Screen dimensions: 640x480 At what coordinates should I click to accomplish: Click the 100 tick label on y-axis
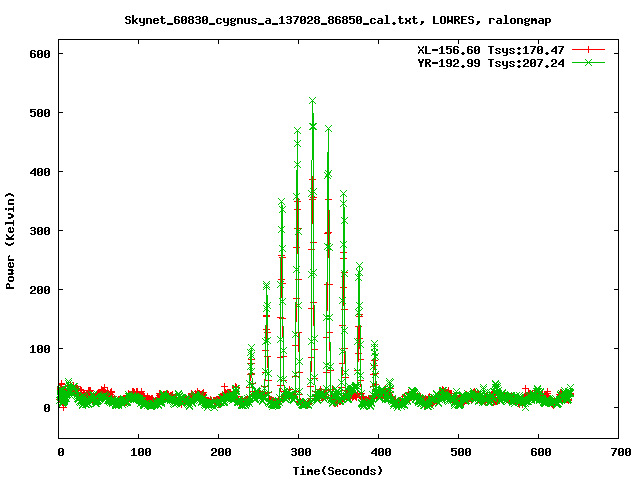pos(40,349)
